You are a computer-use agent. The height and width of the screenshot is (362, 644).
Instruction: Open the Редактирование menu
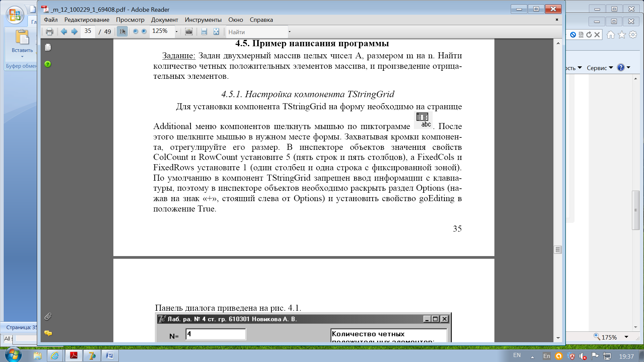coord(87,20)
